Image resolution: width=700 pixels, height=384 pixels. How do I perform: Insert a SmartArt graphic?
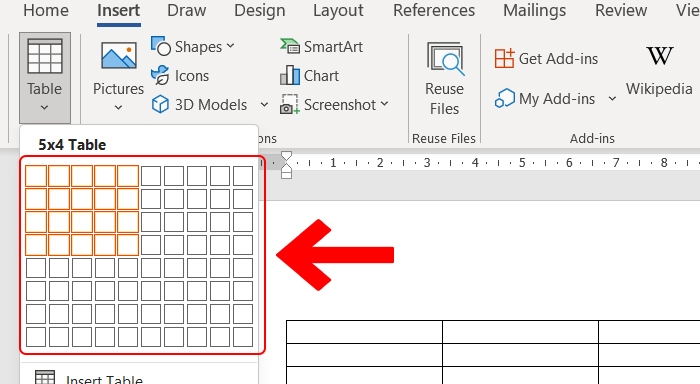[321, 46]
